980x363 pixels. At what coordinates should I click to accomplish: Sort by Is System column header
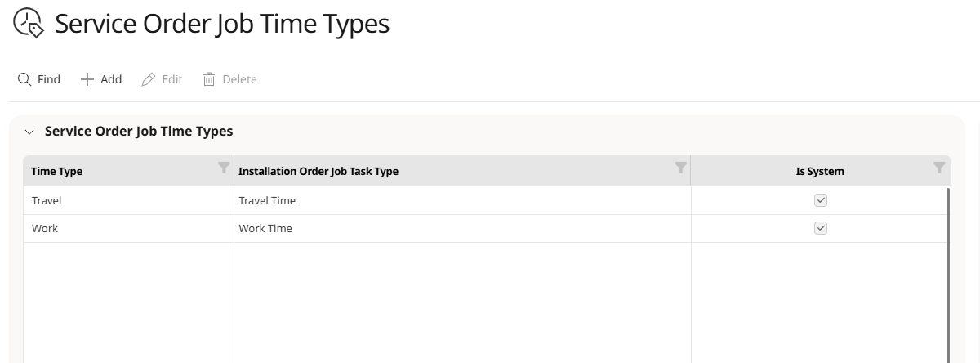(820, 172)
